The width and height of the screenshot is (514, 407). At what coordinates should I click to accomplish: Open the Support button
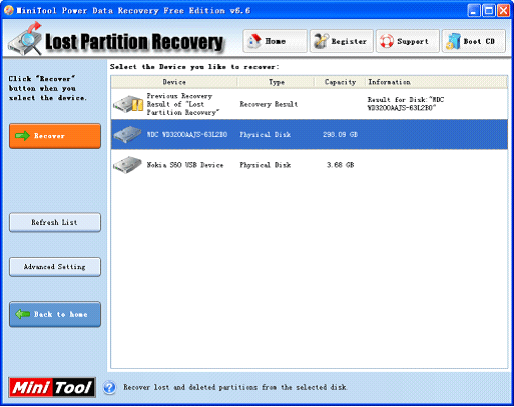click(x=408, y=41)
